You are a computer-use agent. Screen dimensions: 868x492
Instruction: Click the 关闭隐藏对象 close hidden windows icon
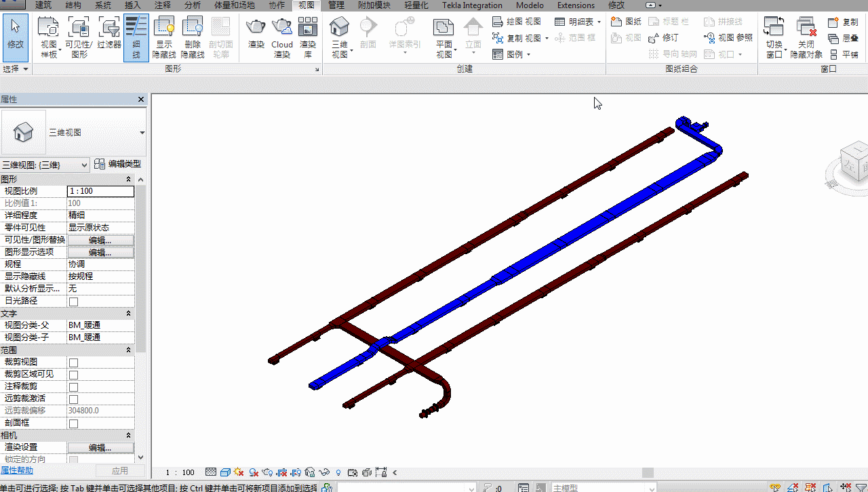pos(806,38)
